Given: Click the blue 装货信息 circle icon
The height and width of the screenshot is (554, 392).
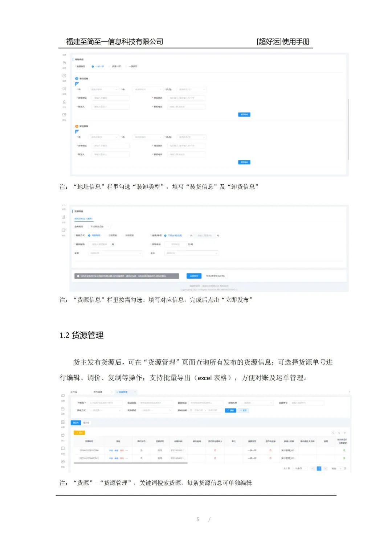Looking at the screenshot, I should click(x=77, y=78).
